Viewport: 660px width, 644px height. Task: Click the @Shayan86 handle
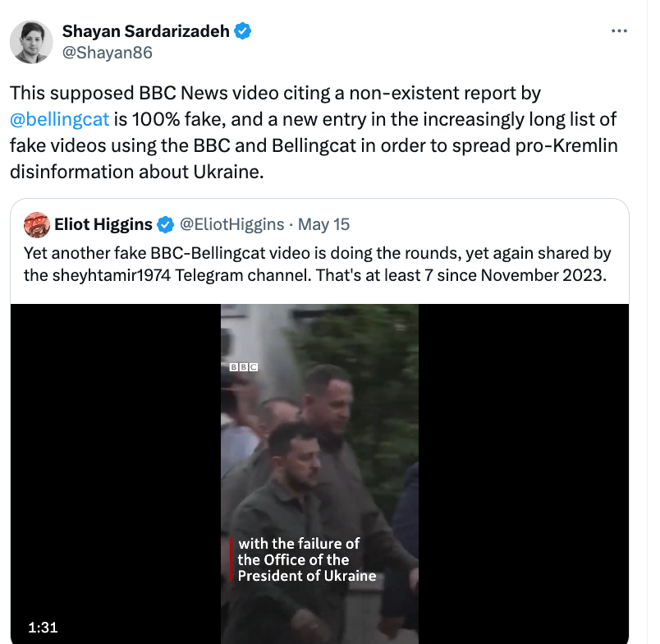pos(108,53)
